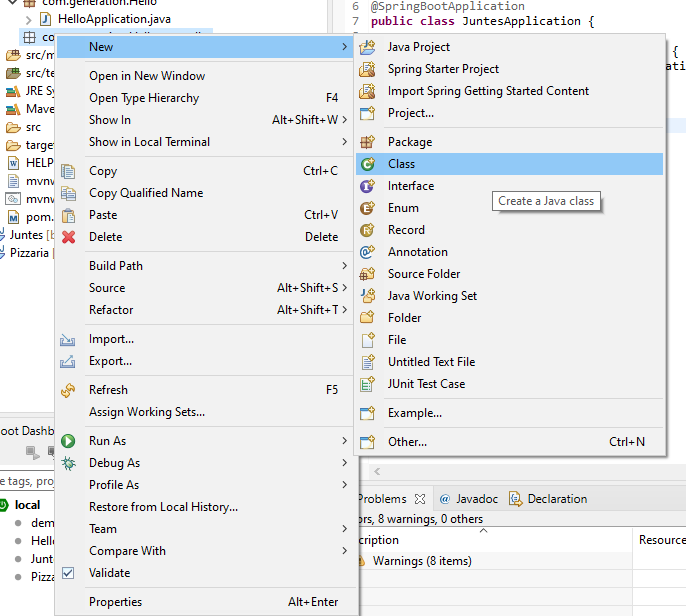
Task: Choose the Enum icon
Action: [x=367, y=208]
